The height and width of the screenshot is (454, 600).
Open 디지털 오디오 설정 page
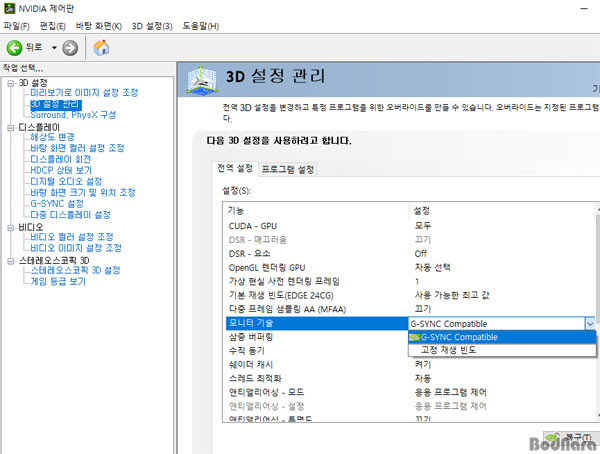(x=66, y=181)
